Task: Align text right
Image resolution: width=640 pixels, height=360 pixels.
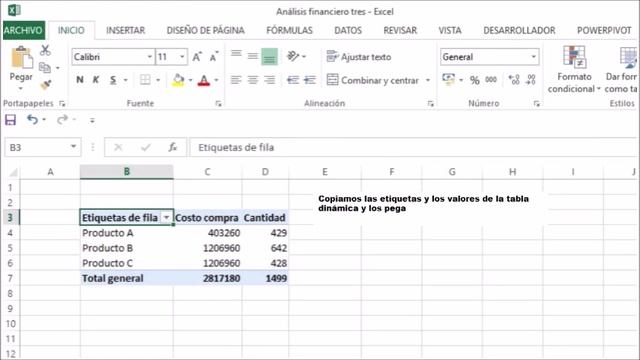Action: coord(269,80)
